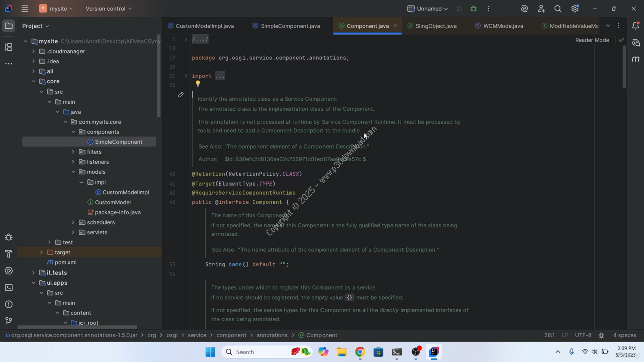Viewport: 644px width, 362px height.
Task: Click the project tree horizontal scrollbar
Action: 77,327
